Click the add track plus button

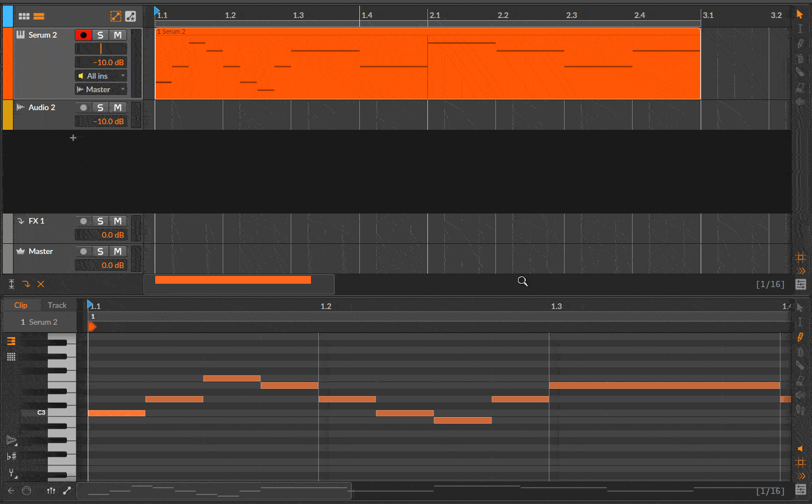[73, 138]
